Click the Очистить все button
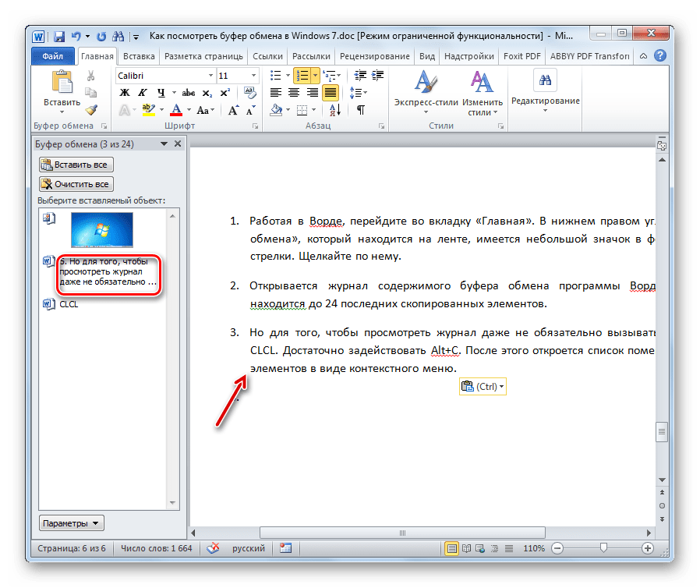The height and width of the screenshot is (588, 700). [x=76, y=184]
